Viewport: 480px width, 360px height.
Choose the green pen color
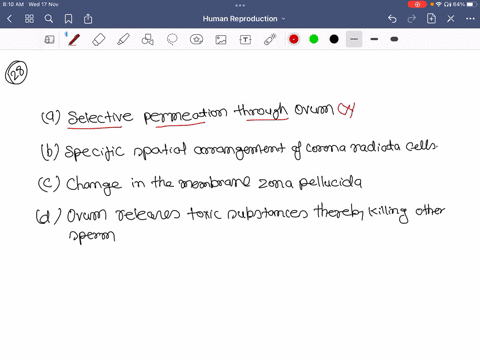coord(314,39)
